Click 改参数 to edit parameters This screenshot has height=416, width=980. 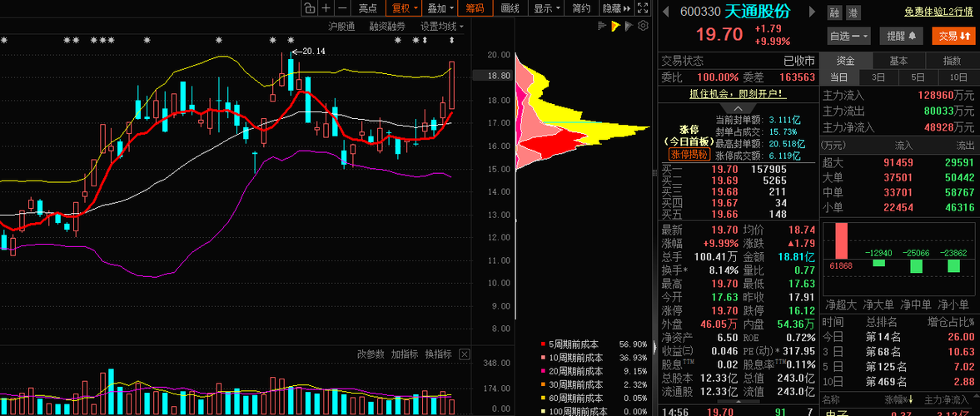pos(371,354)
